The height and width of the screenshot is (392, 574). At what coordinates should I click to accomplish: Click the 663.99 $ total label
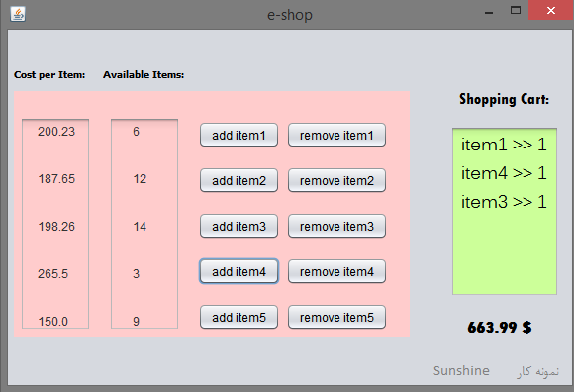(500, 327)
